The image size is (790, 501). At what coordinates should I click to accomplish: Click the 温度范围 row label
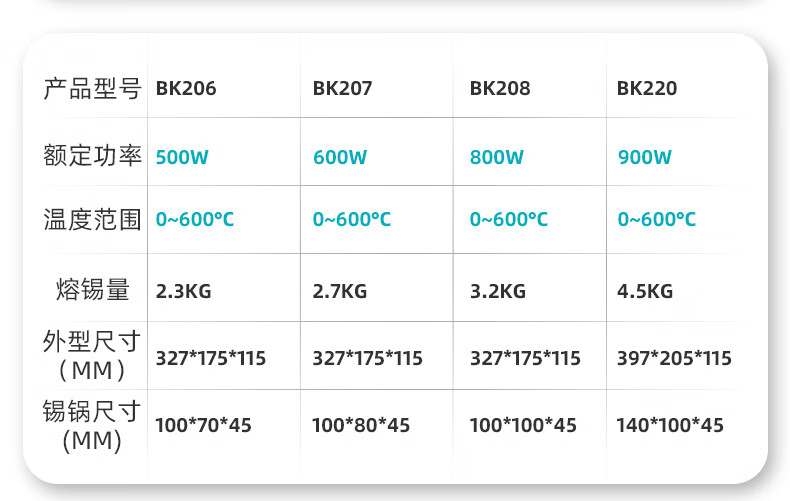tap(92, 220)
